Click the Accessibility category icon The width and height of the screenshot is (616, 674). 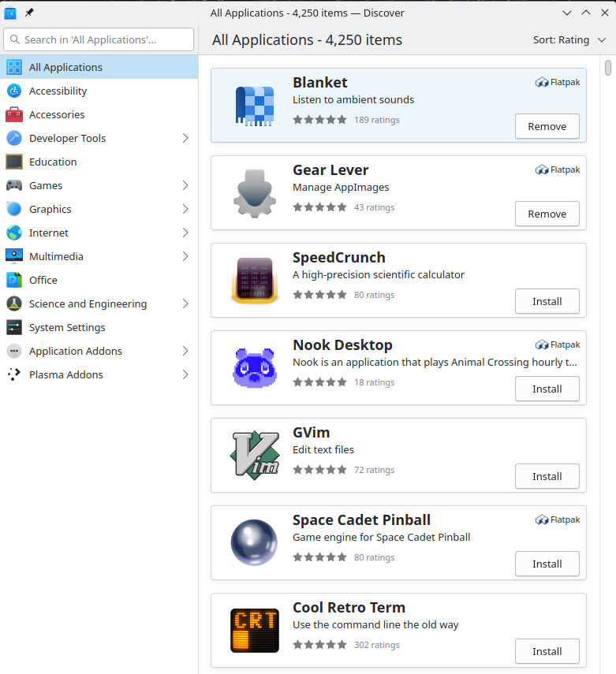[14, 91]
